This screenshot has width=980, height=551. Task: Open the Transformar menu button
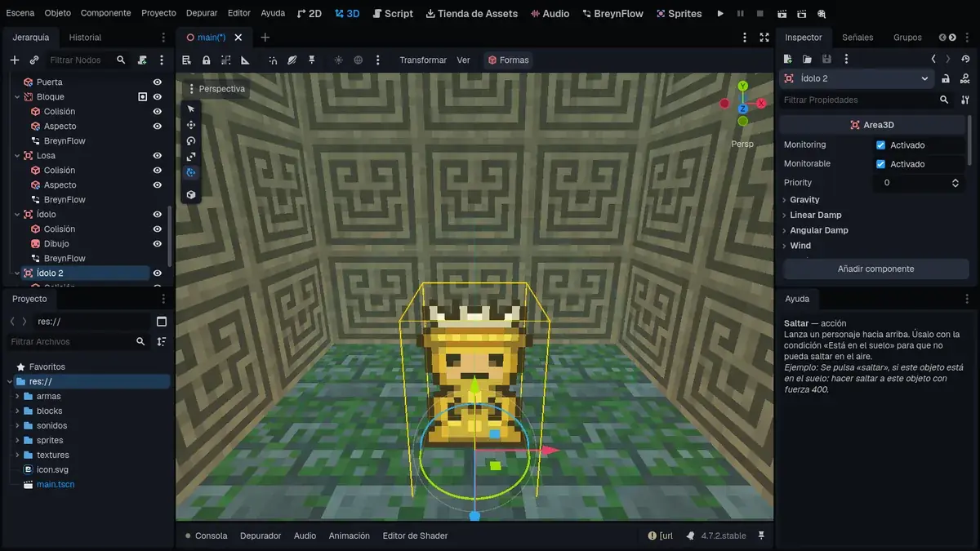point(423,60)
